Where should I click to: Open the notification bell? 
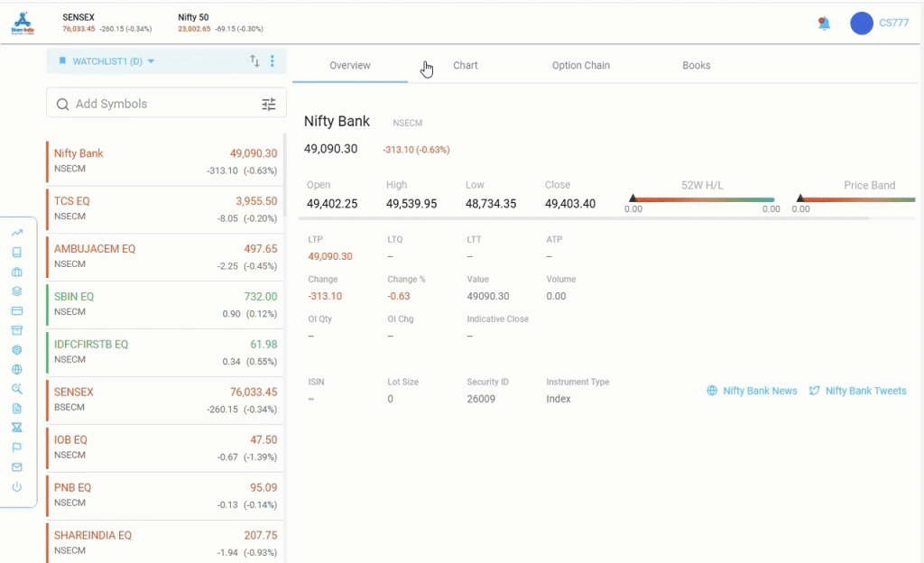click(824, 23)
